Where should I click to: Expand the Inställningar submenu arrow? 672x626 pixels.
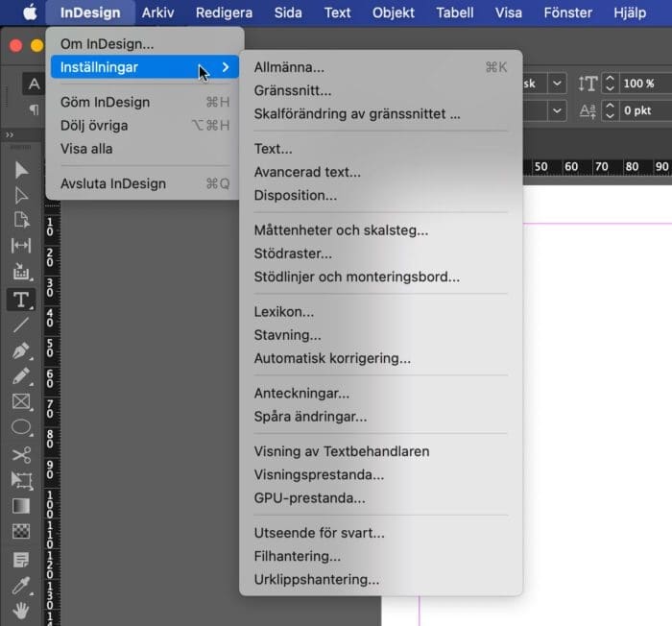(226, 67)
